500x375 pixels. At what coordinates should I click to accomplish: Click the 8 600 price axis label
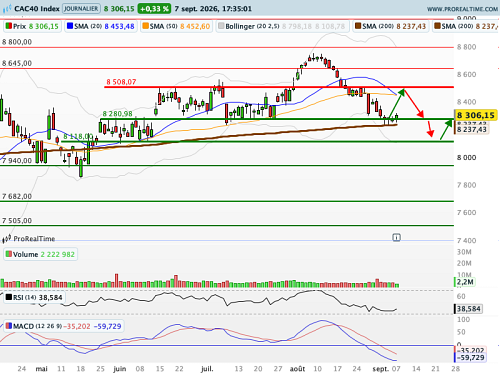tap(466, 74)
